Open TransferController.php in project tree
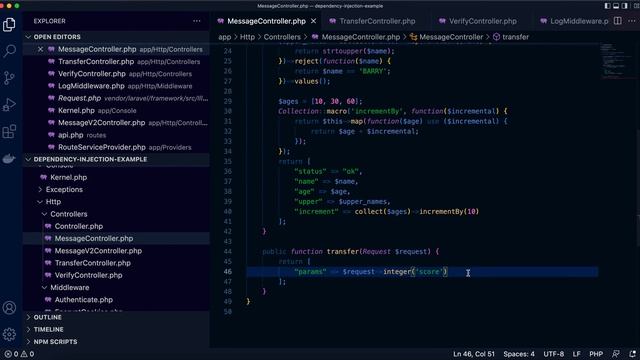The height and width of the screenshot is (360, 640). (x=116, y=263)
